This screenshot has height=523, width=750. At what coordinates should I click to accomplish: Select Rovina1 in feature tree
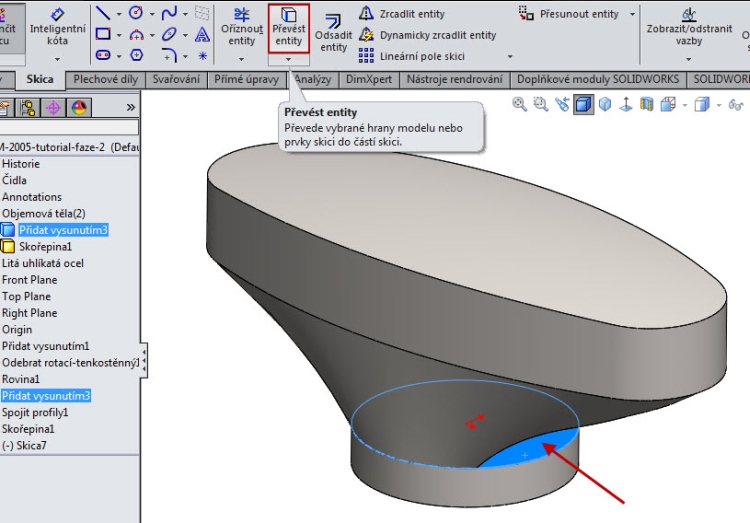pyautogui.click(x=21, y=379)
